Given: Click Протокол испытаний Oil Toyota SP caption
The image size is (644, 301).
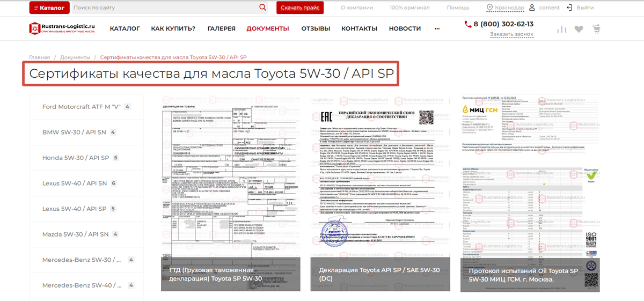Looking at the screenshot, I should click(523, 275).
